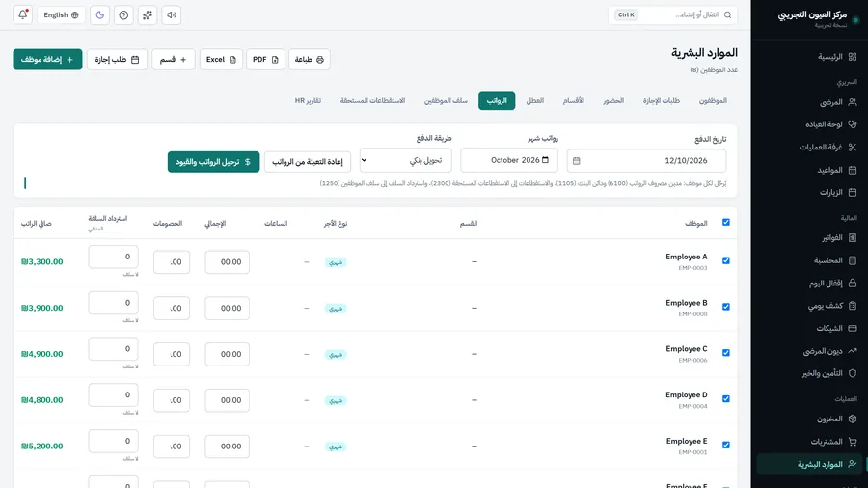Click Employee D net salary ₪4,800.00
This screenshot has width=868, height=488.
coord(42,400)
